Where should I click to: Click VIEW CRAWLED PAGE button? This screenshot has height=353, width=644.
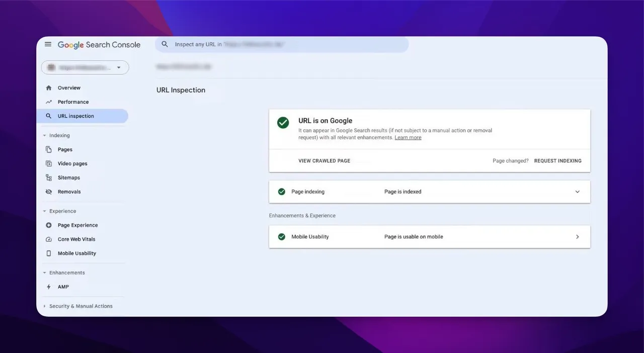(x=324, y=161)
